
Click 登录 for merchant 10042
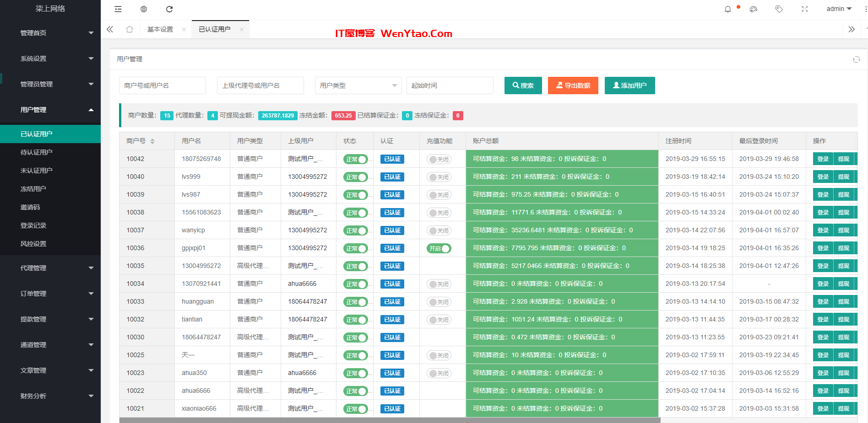click(823, 159)
